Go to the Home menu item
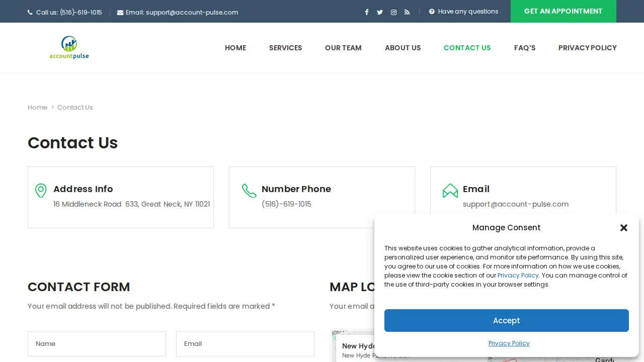 click(x=235, y=48)
